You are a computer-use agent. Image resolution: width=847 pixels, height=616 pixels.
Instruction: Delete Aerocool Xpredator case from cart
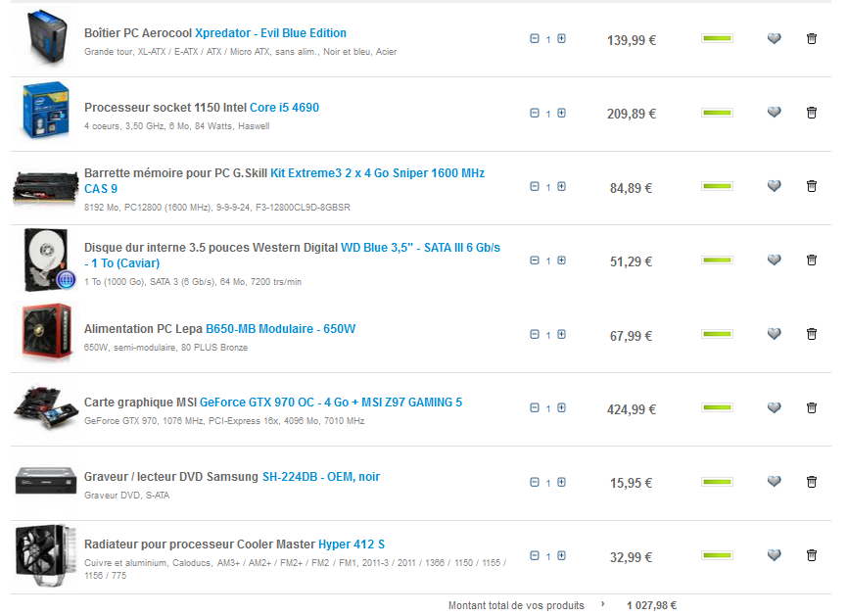812,38
